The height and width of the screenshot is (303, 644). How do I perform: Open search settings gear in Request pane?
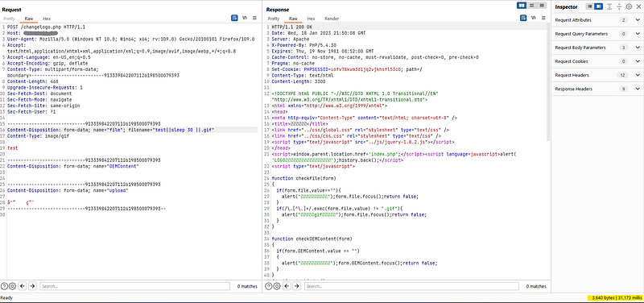click(12, 286)
